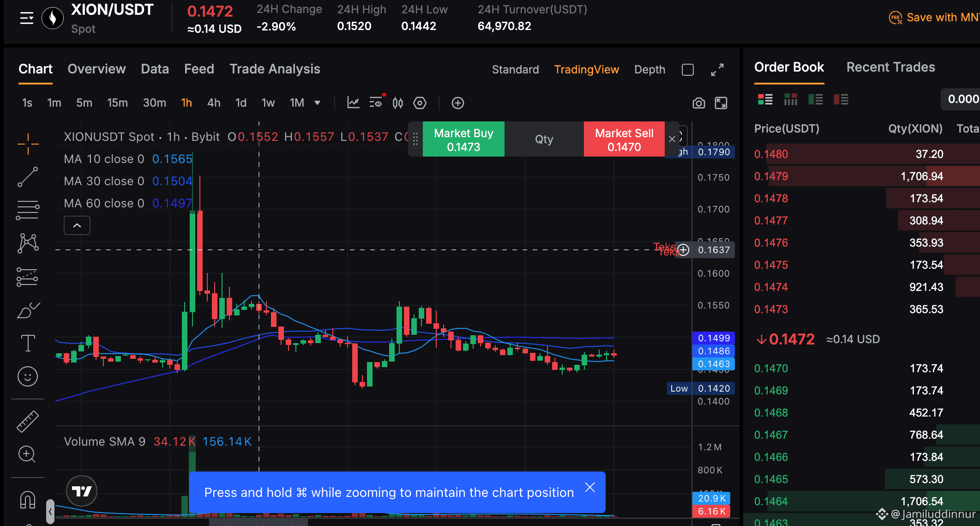The image size is (980, 526).
Task: Click the TradingView logo badge
Action: pos(82,491)
